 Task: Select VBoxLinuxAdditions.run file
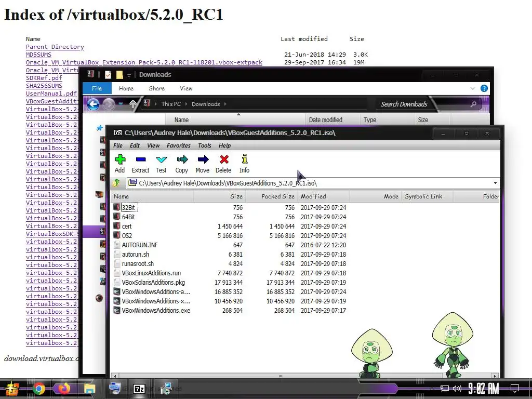click(151, 273)
